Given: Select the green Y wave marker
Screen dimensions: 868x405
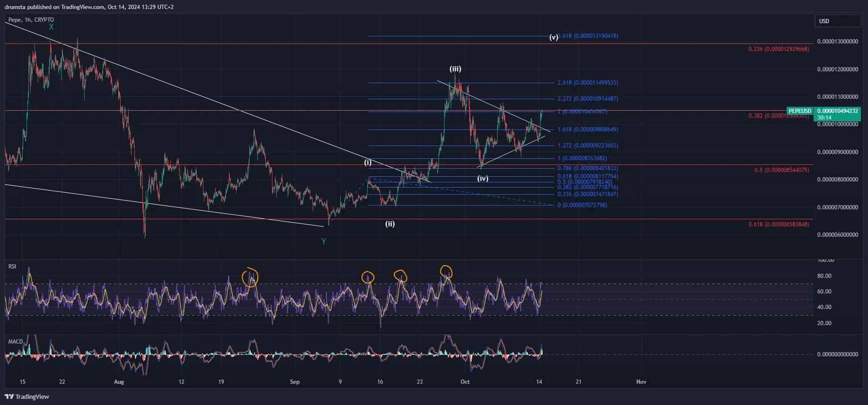Looking at the screenshot, I should pos(324,241).
